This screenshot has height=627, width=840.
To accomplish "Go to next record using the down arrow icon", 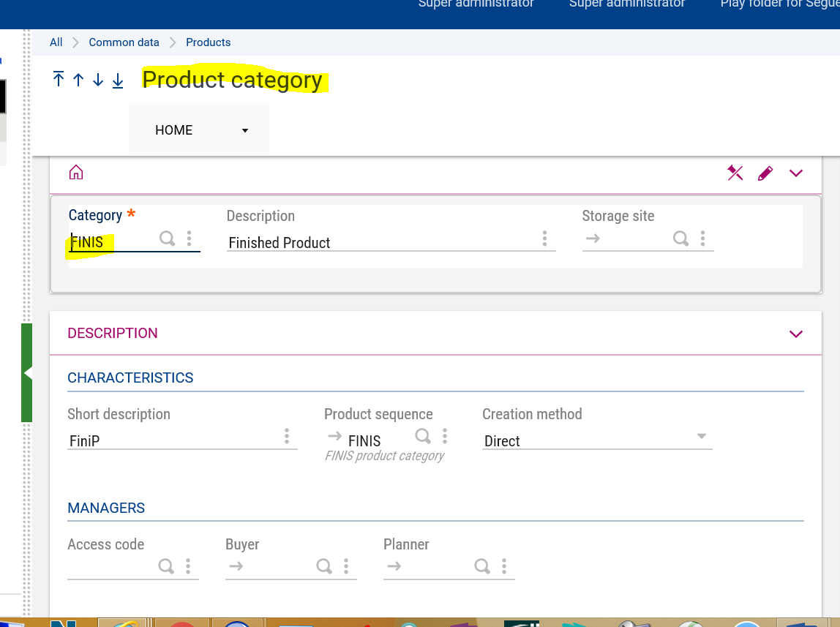I will tap(97, 79).
